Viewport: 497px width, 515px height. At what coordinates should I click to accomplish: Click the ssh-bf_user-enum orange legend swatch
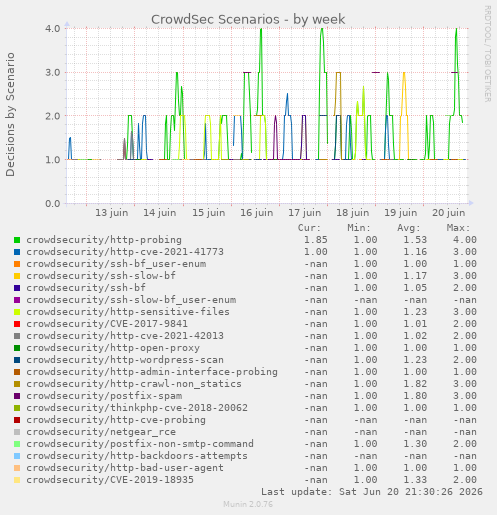point(17,264)
